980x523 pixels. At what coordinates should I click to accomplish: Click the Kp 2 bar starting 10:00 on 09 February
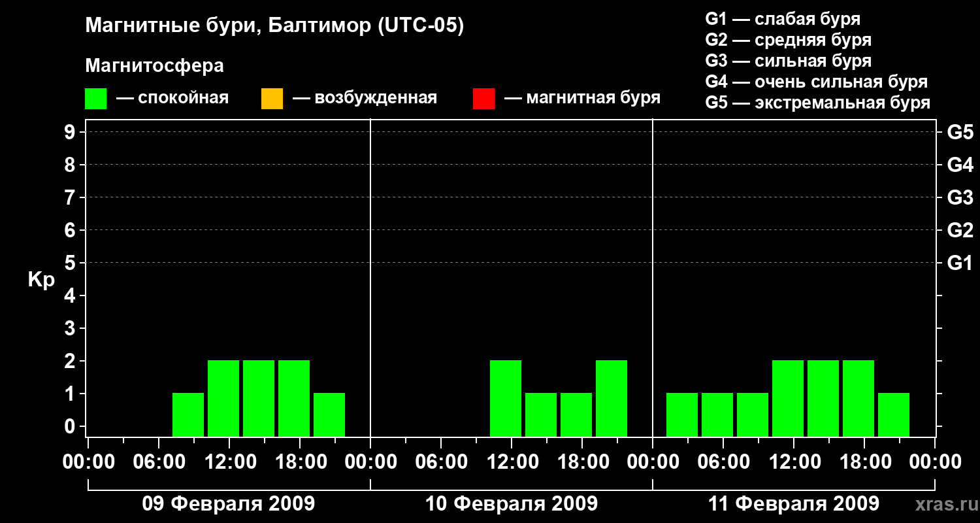(x=223, y=398)
